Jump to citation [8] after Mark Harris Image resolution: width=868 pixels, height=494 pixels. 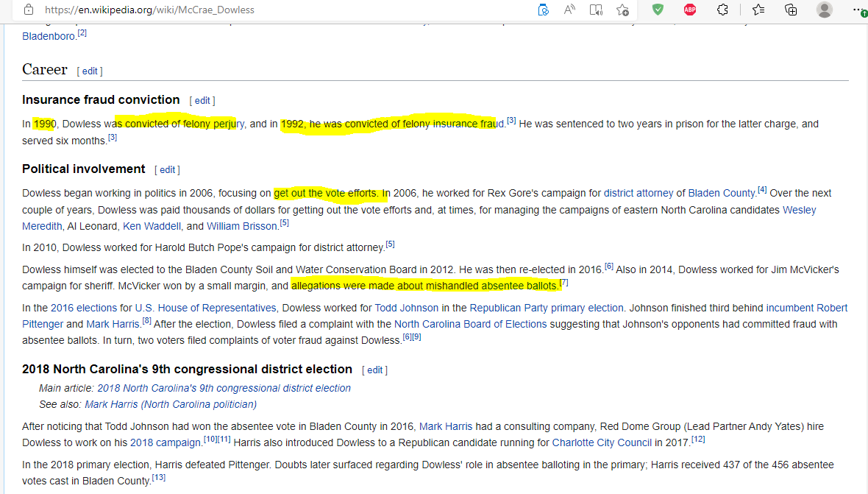point(146,321)
